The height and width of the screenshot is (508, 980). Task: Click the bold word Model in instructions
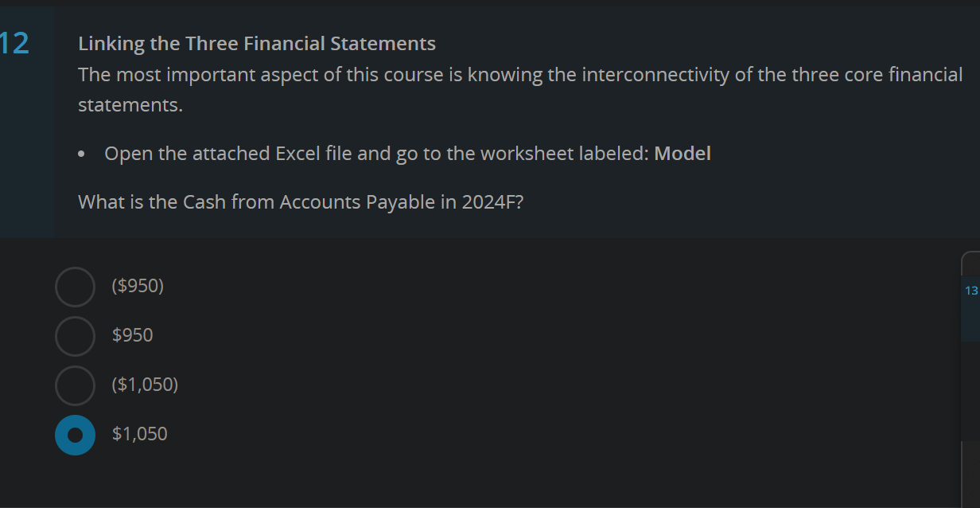pos(682,154)
